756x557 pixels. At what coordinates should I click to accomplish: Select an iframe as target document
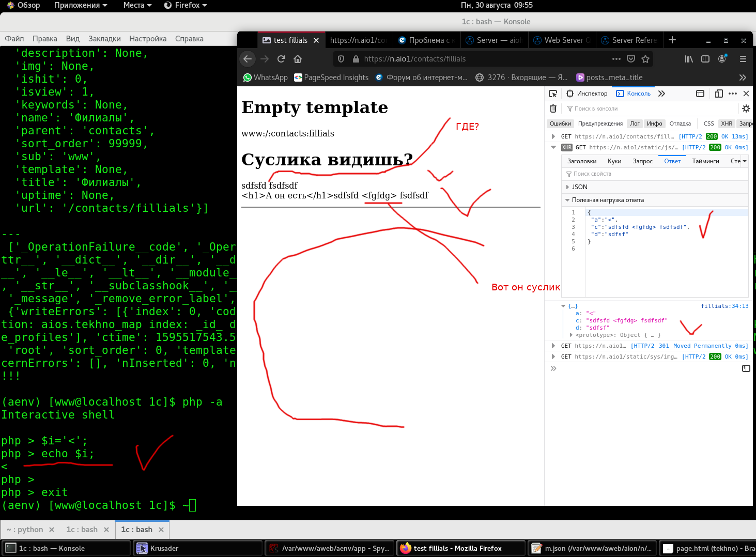700,94
